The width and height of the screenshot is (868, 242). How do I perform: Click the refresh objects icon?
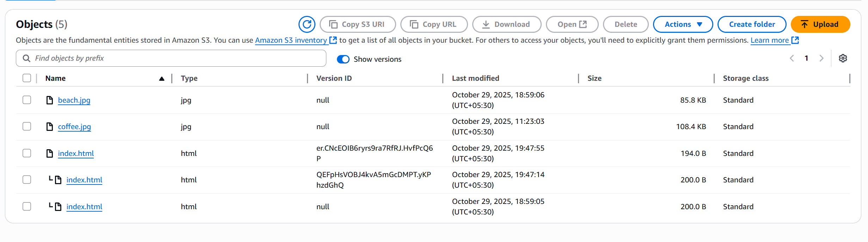click(x=307, y=24)
